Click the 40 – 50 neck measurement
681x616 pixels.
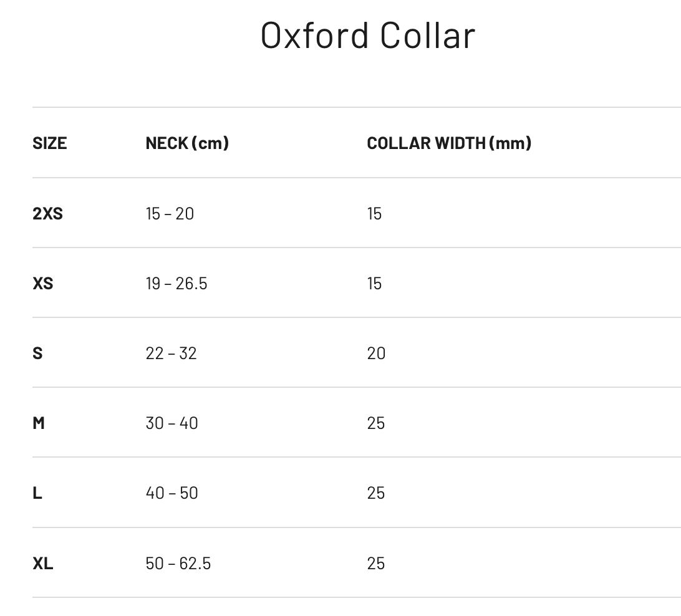(171, 493)
